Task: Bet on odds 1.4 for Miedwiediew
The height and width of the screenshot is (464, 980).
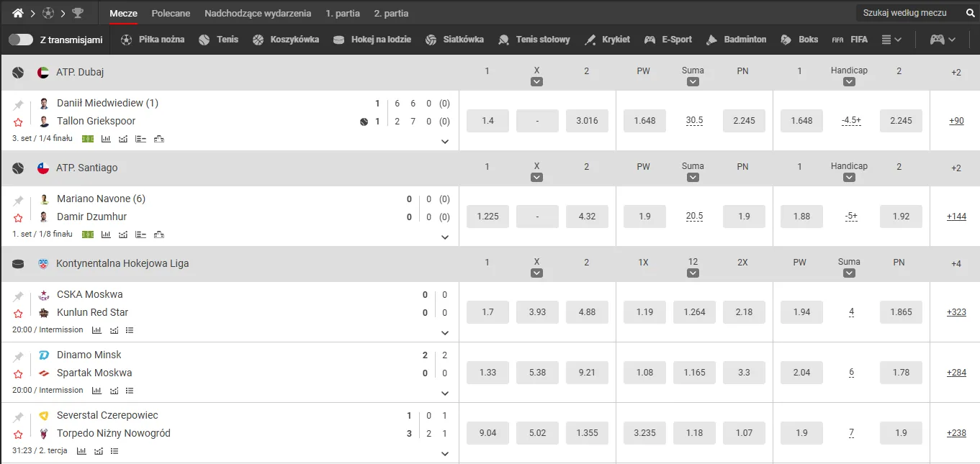Action: (487, 121)
